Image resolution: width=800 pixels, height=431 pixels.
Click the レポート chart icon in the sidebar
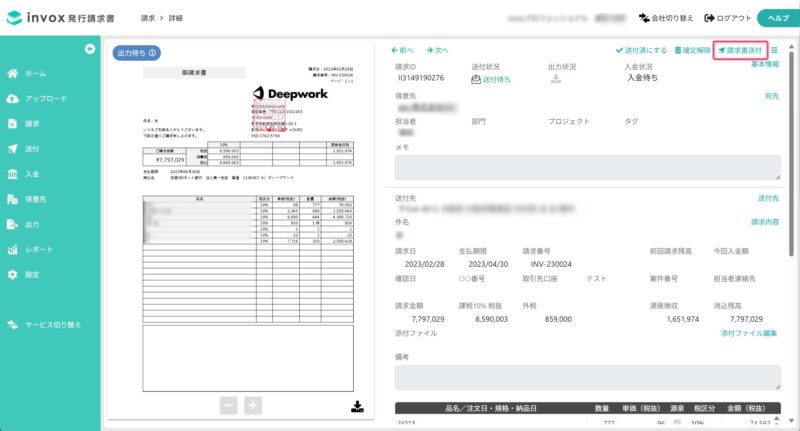click(12, 249)
